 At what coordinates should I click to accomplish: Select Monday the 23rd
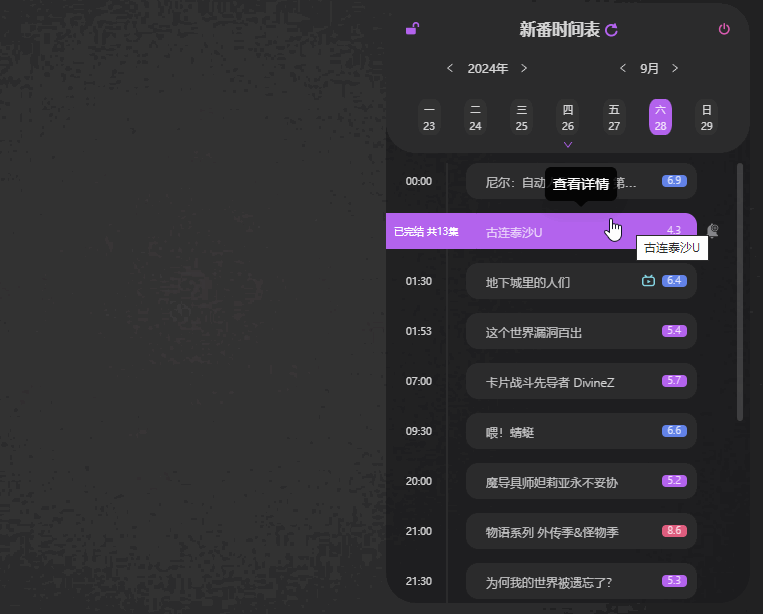tap(429, 118)
